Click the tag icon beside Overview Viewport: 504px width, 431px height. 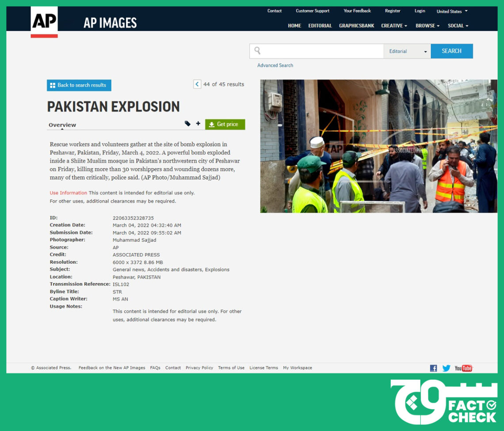[187, 123]
